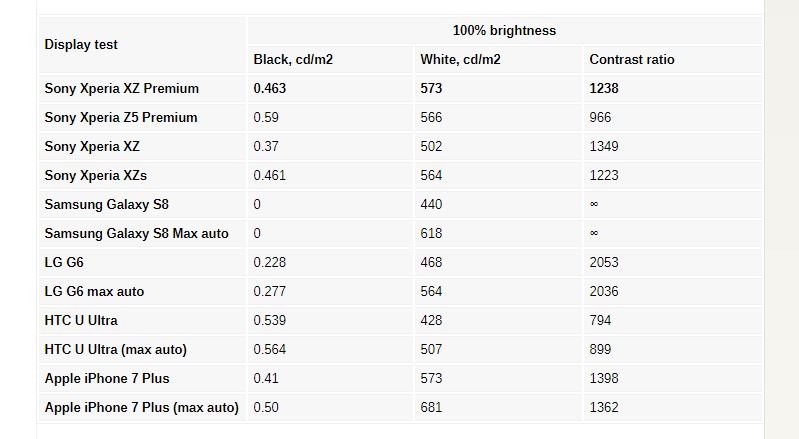Click the Samsung Galaxy S8 Max auto label

[137, 234]
